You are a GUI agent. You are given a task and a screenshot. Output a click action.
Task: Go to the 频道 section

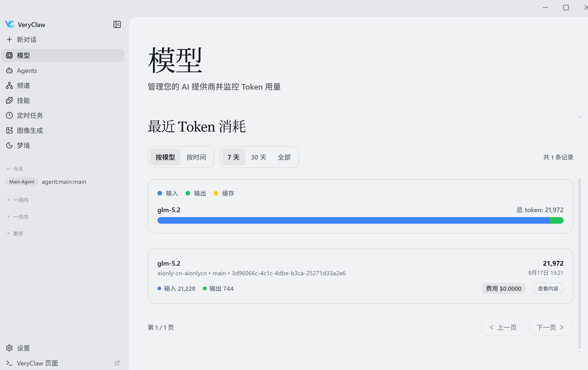(x=63, y=86)
